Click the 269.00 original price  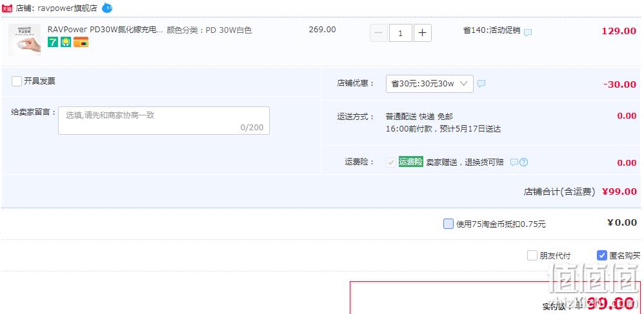pyautogui.click(x=323, y=30)
